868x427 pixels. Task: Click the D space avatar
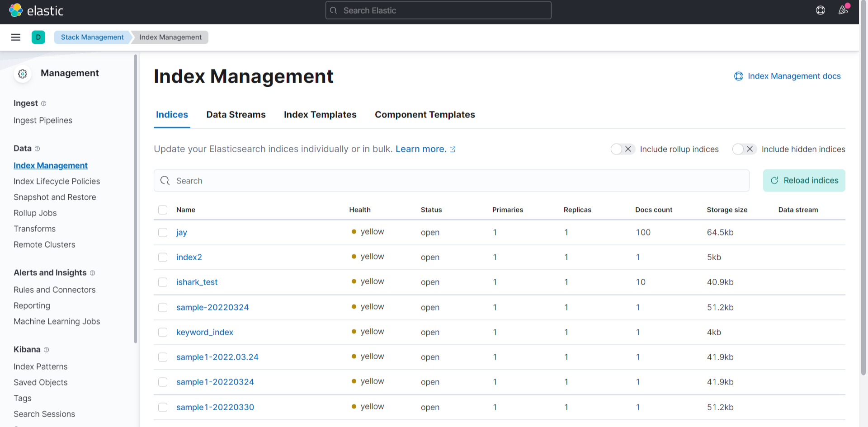(38, 37)
